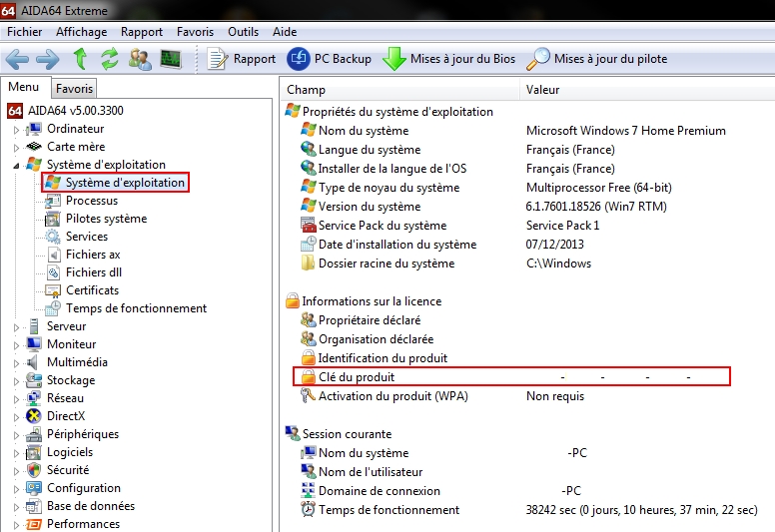Expand the Serveur tree node

(x=16, y=327)
